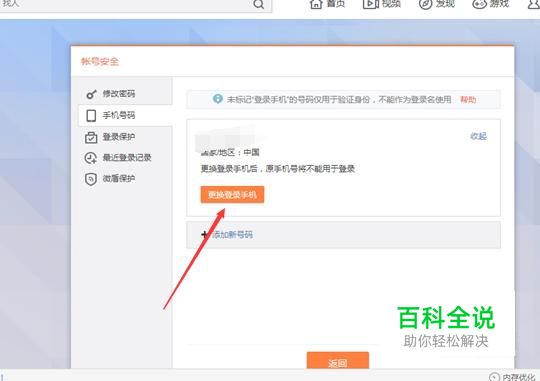Open the 发现 compass icon
Viewport: 540px width, 381px height.
pos(425,4)
